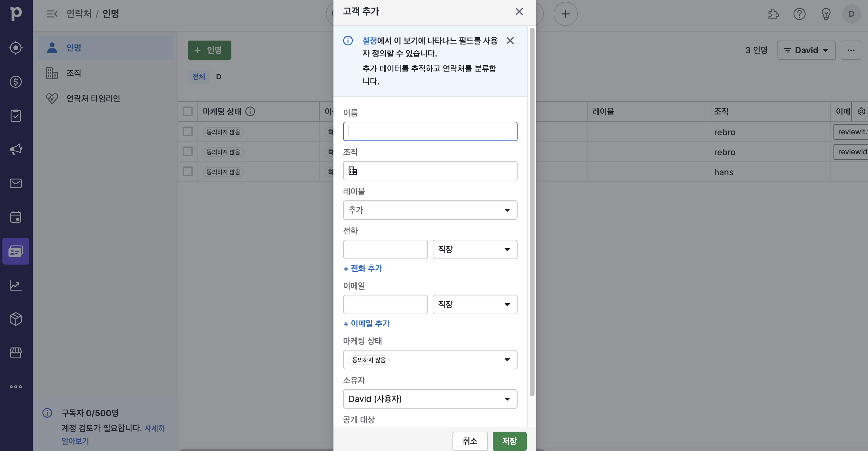Viewport: 868px width, 451px height.
Task: Click the Leads target icon in sidebar
Action: (x=15, y=48)
